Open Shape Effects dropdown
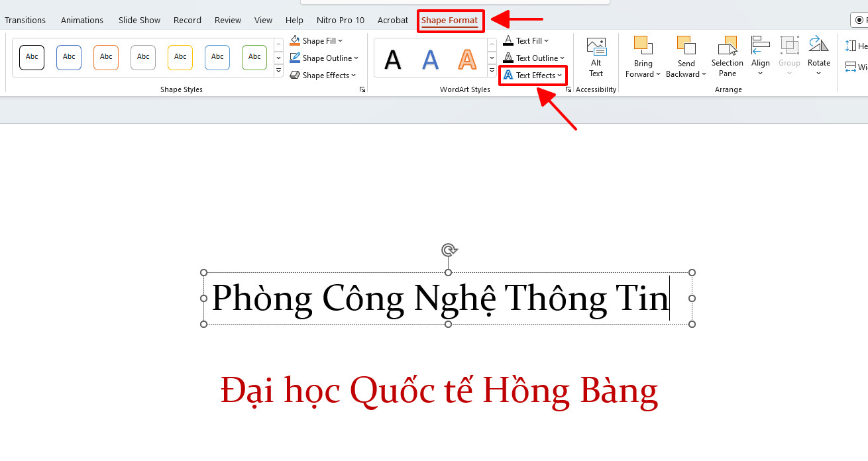 323,76
